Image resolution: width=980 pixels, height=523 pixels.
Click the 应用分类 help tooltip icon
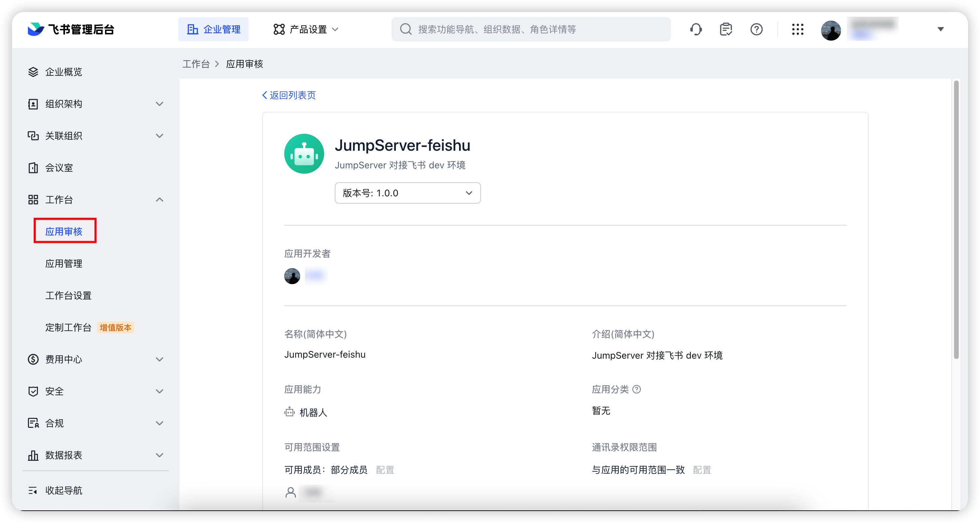click(x=637, y=389)
